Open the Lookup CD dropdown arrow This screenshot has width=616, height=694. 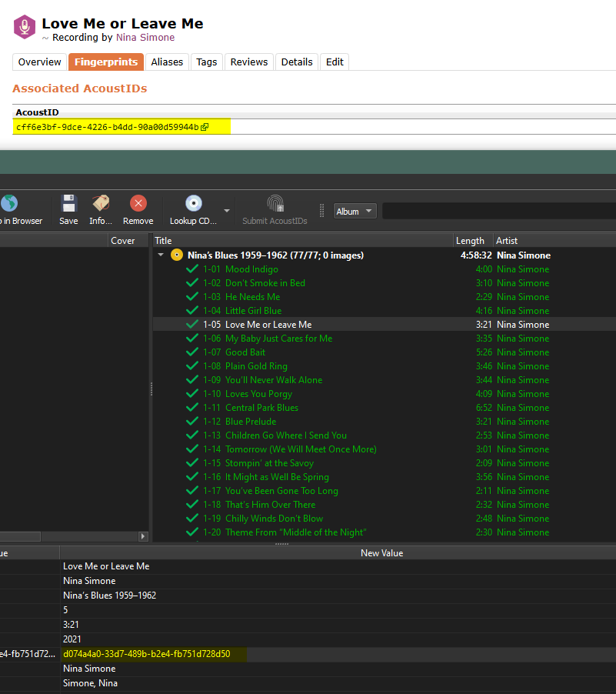point(227,211)
